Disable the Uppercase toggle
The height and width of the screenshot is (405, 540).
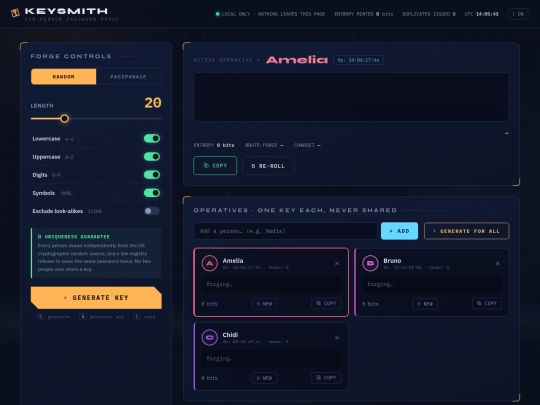coord(152,157)
